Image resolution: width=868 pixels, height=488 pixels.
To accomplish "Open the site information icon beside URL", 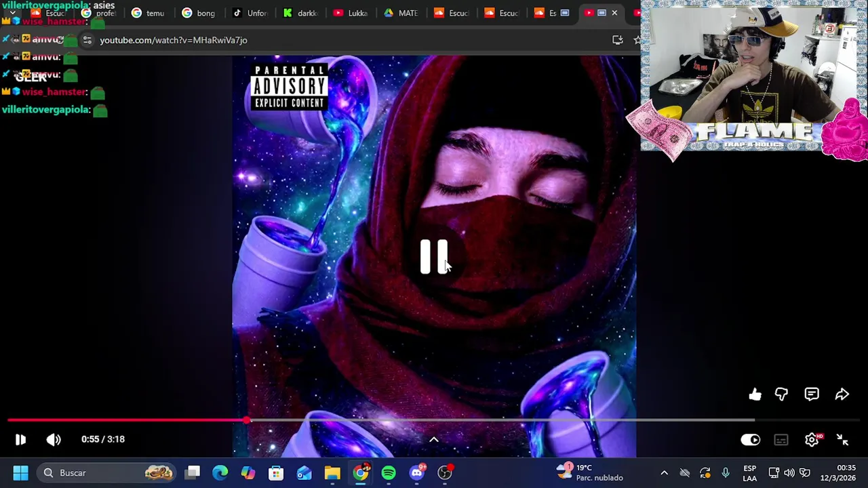I will (x=87, y=40).
